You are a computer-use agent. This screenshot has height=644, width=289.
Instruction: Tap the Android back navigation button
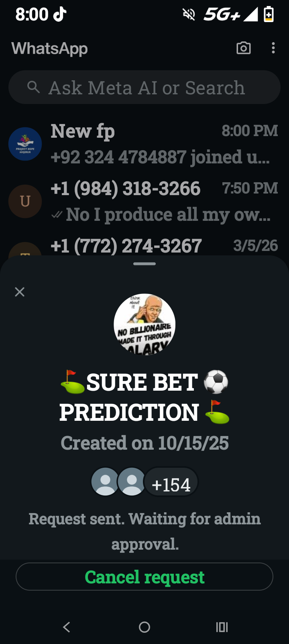[x=67, y=627]
